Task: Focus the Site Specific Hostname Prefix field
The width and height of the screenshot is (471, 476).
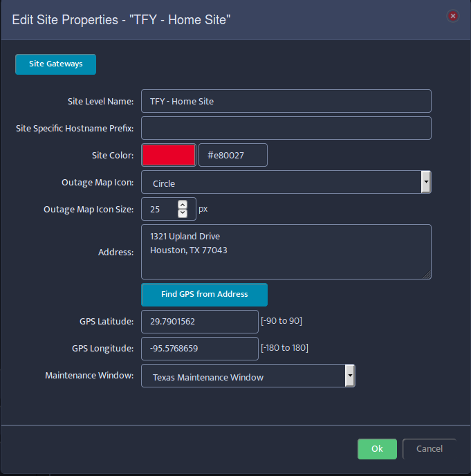Action: point(286,128)
